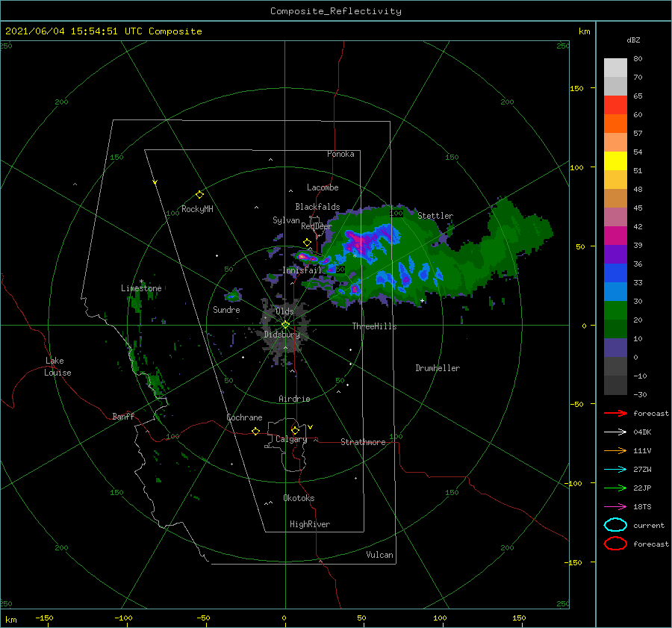Click the yellow v marker northeast of Calgary
The width and height of the screenshot is (672, 628).
[311, 427]
